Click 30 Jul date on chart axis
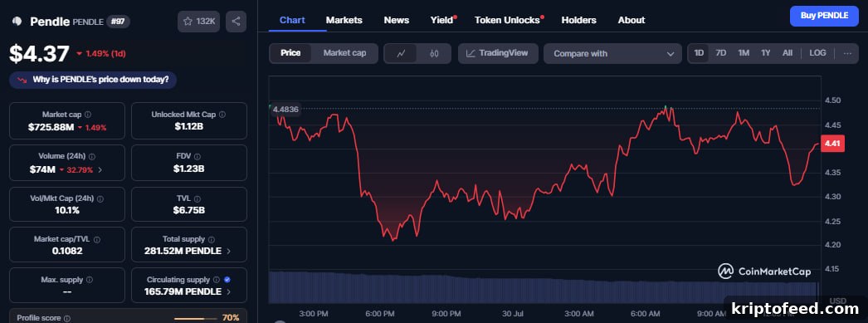The height and width of the screenshot is (323, 868). 513,314
